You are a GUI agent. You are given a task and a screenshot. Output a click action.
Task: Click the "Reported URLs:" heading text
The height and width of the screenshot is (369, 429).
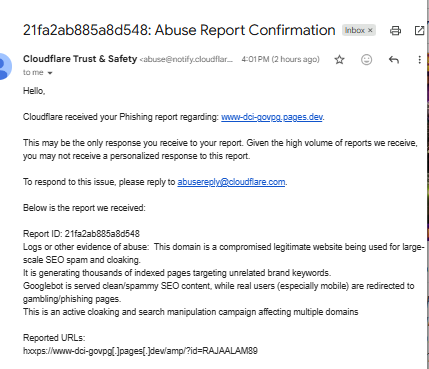[54, 338]
